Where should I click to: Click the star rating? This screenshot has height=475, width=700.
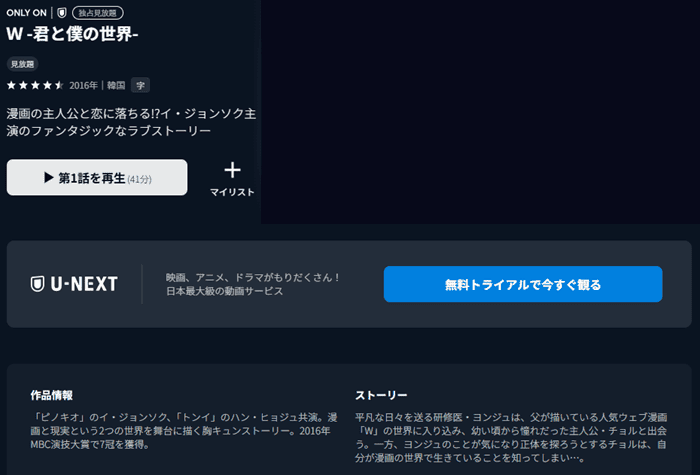[x=35, y=85]
